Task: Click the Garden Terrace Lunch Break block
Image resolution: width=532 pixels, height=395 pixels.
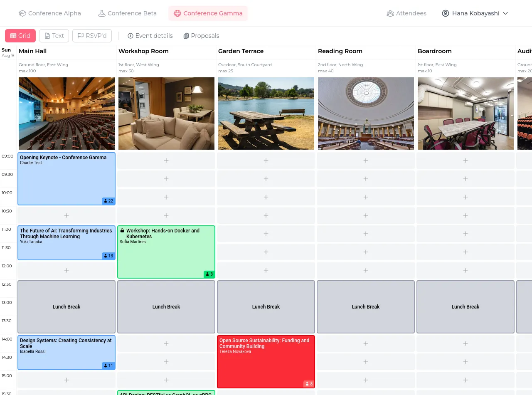Action: pyautogui.click(x=266, y=307)
